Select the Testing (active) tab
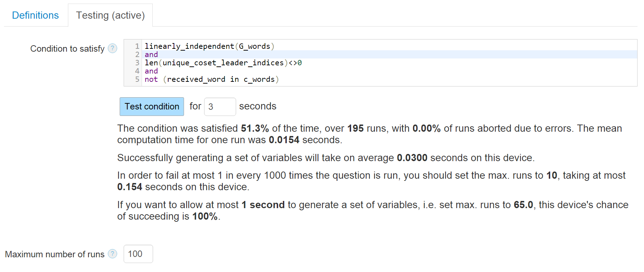This screenshot has width=644, height=272. (110, 15)
